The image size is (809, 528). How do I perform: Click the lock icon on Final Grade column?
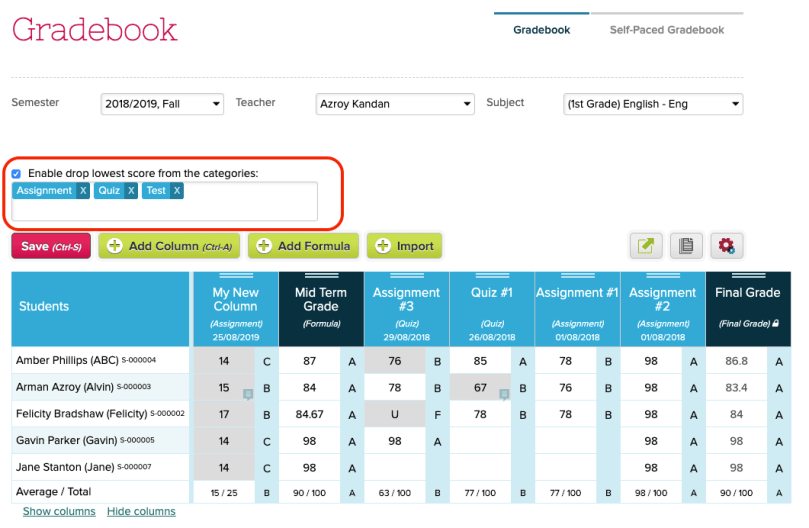[x=775, y=323]
